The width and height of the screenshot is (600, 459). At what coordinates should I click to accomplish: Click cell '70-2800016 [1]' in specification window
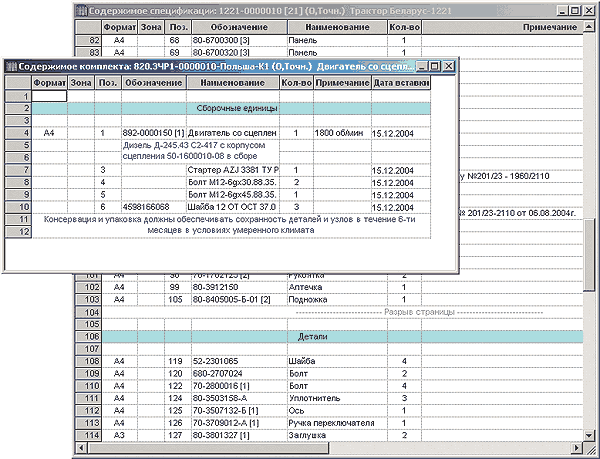(x=239, y=386)
